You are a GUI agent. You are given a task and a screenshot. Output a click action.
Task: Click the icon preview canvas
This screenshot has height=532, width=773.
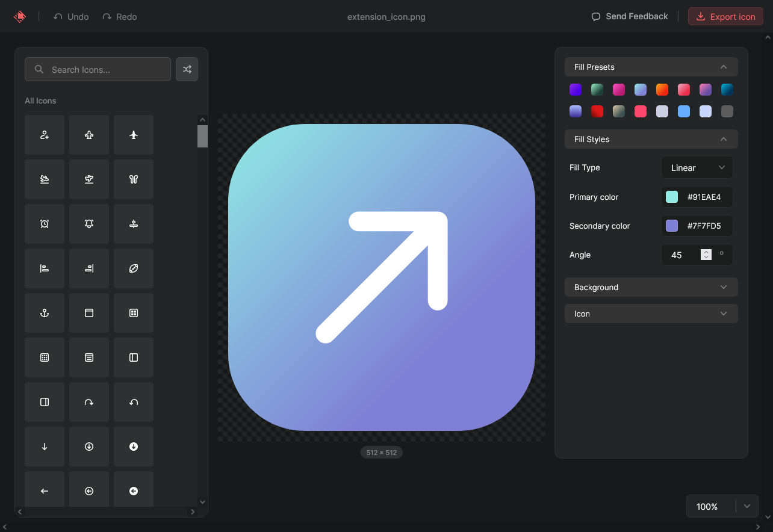[x=382, y=277]
